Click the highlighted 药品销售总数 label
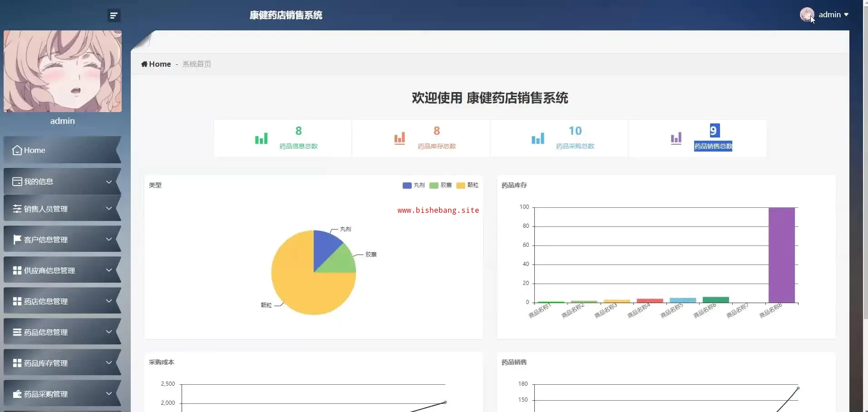 click(x=713, y=146)
